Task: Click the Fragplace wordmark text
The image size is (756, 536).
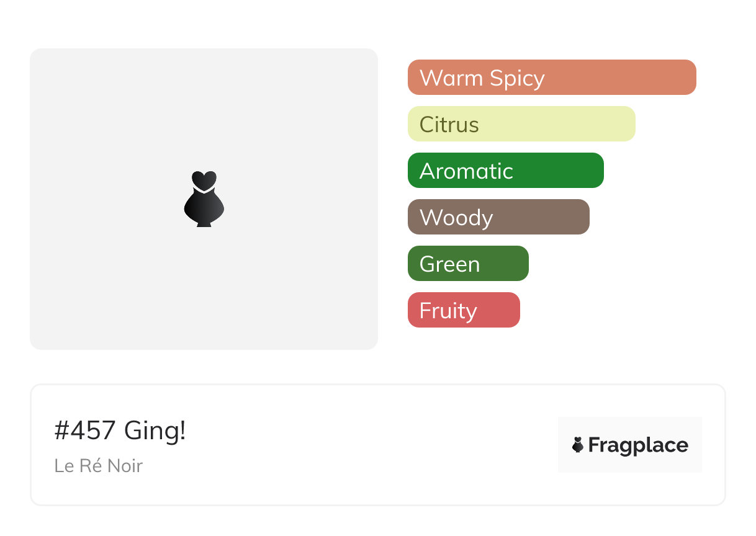Action: tap(638, 445)
